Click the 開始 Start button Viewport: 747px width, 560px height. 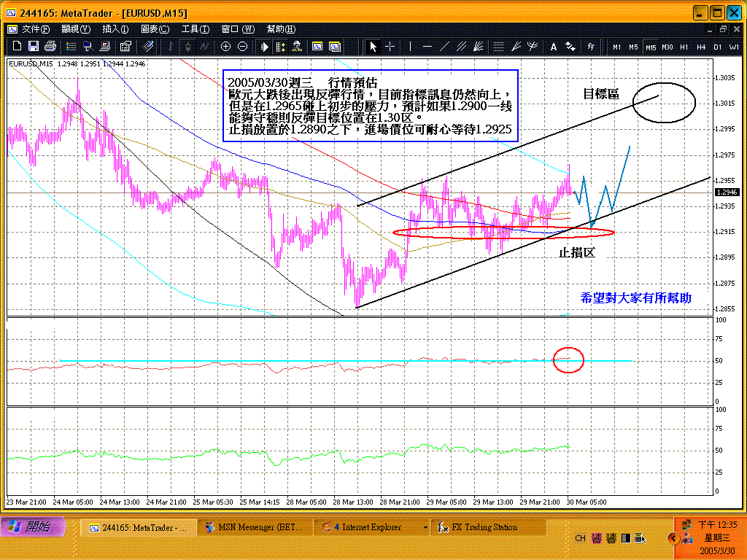34,526
